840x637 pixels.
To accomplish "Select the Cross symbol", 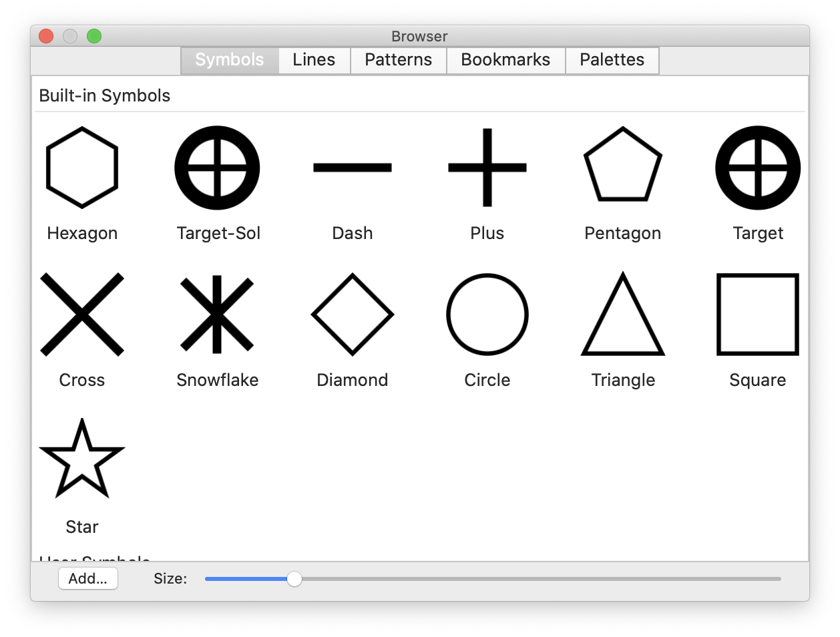I will (x=81, y=314).
